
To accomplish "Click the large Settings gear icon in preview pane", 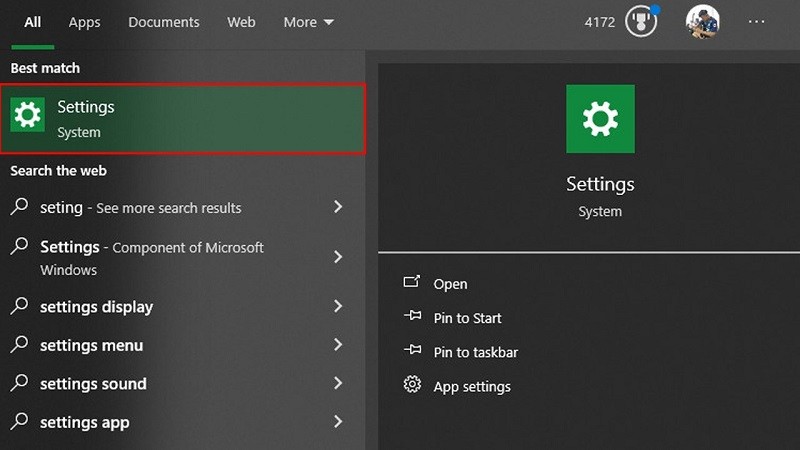I will click(x=600, y=119).
